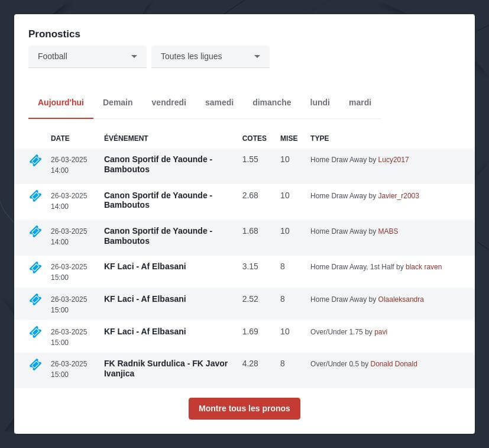Open Lucy2017's profile link
This screenshot has width=489, height=448.
(393, 160)
